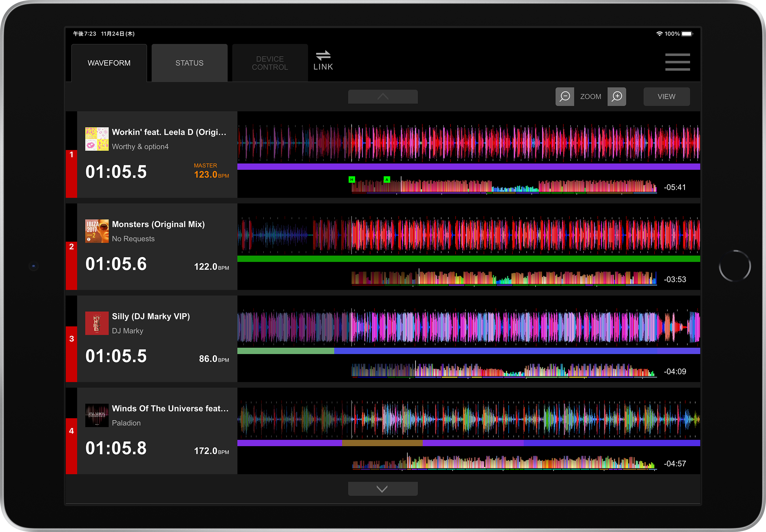Select the WAVEFORM tab

point(109,63)
